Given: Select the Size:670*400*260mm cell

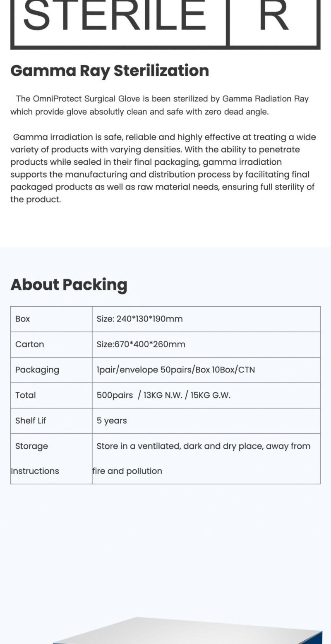Looking at the screenshot, I should click(x=206, y=344).
